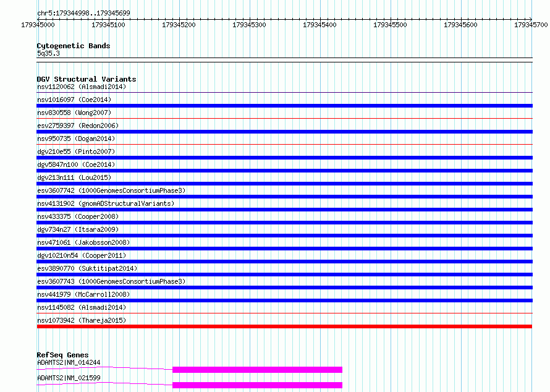Screen dimensions: 550x392
Task: Open variant nsv950735 (Dogan2014)
Action: [x=76, y=138]
